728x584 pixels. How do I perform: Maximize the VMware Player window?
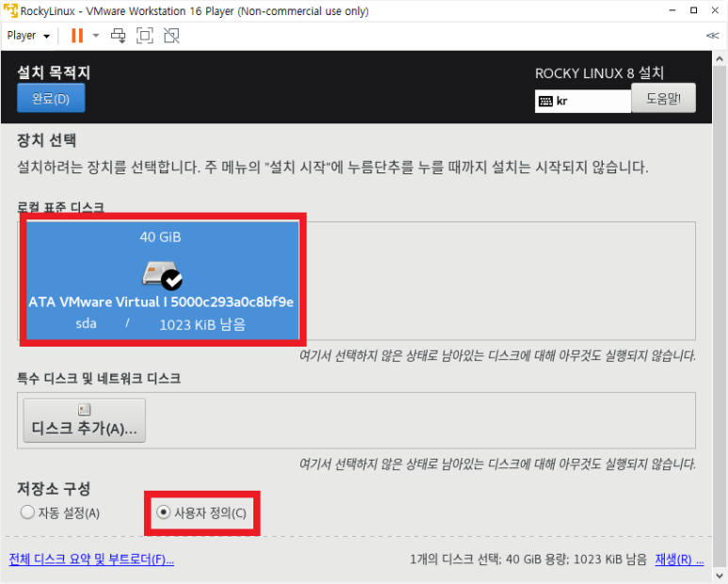(694, 10)
